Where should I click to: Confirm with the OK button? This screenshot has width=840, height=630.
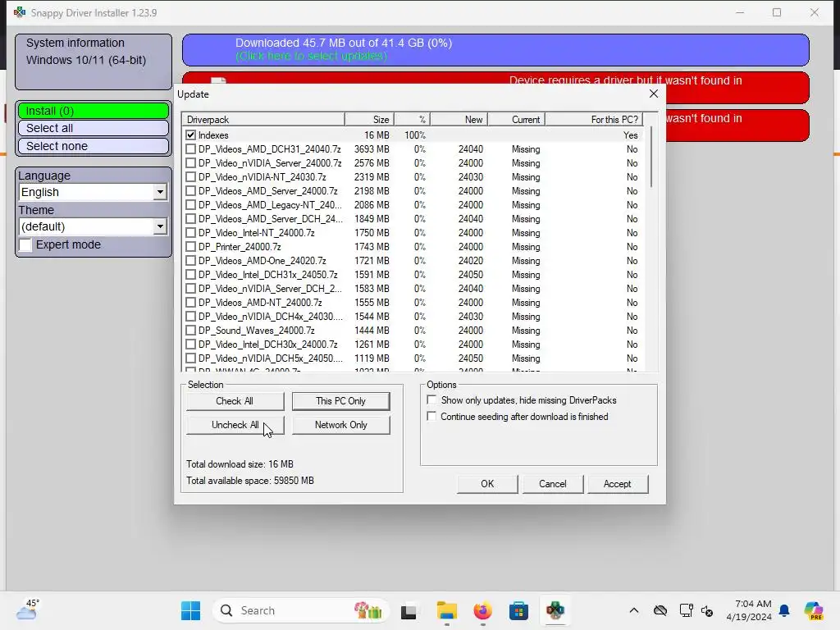(x=487, y=484)
